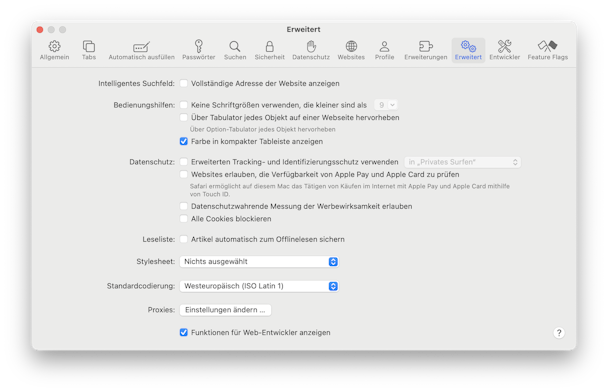The width and height of the screenshot is (608, 392).
Task: Check Websites erlauben Apple Pay prüfen
Action: tap(184, 174)
